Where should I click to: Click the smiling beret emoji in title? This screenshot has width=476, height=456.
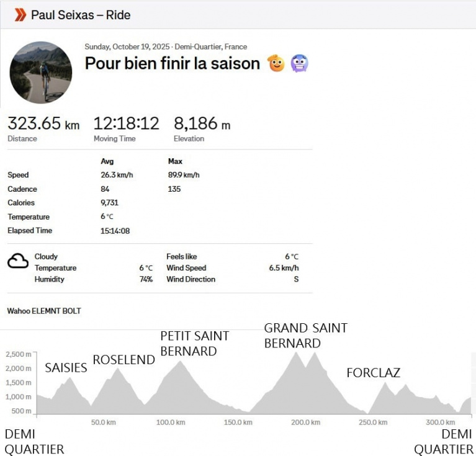(276, 63)
